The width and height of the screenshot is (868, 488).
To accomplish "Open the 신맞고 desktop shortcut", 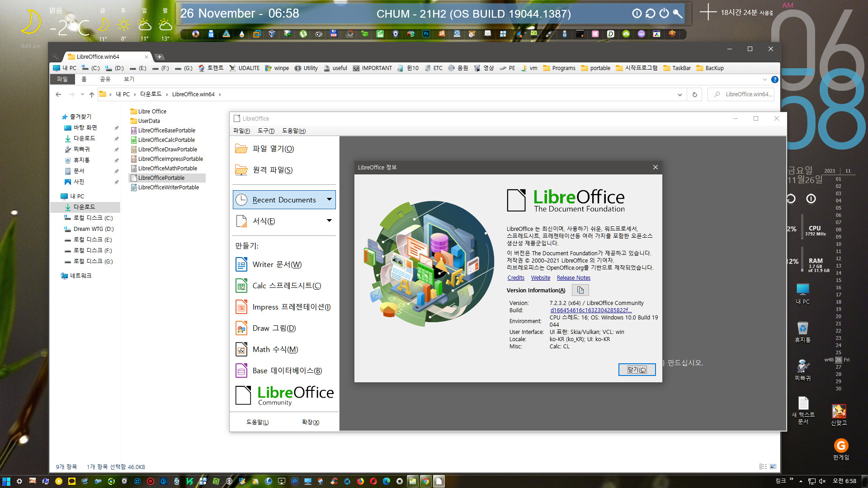I will [839, 415].
